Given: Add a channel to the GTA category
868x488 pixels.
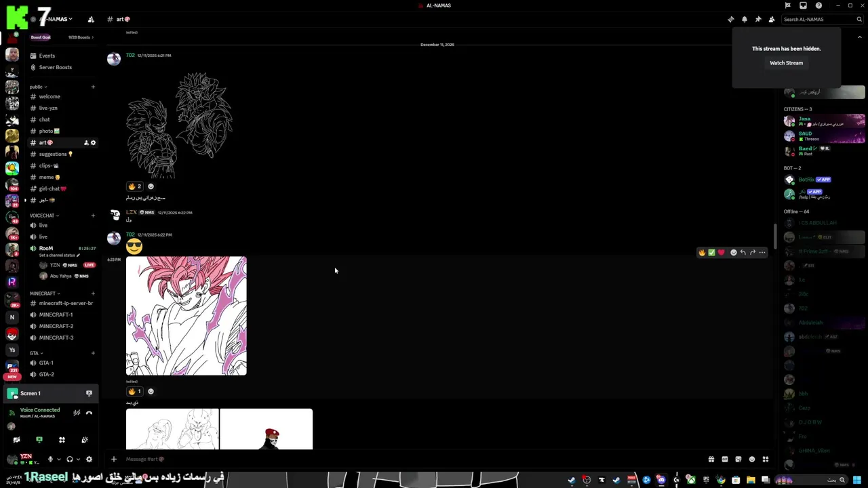Looking at the screenshot, I should tap(93, 353).
